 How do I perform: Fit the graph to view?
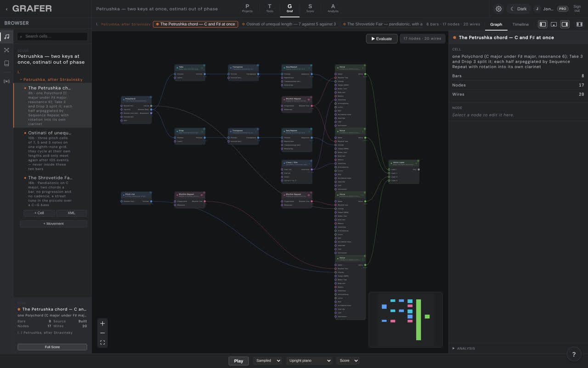click(x=102, y=342)
